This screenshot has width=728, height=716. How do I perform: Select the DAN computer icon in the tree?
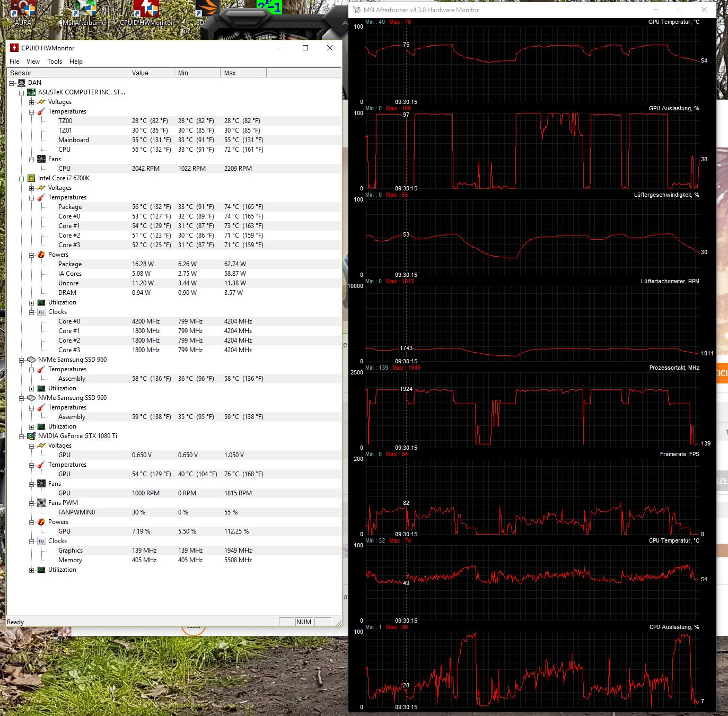[x=22, y=83]
